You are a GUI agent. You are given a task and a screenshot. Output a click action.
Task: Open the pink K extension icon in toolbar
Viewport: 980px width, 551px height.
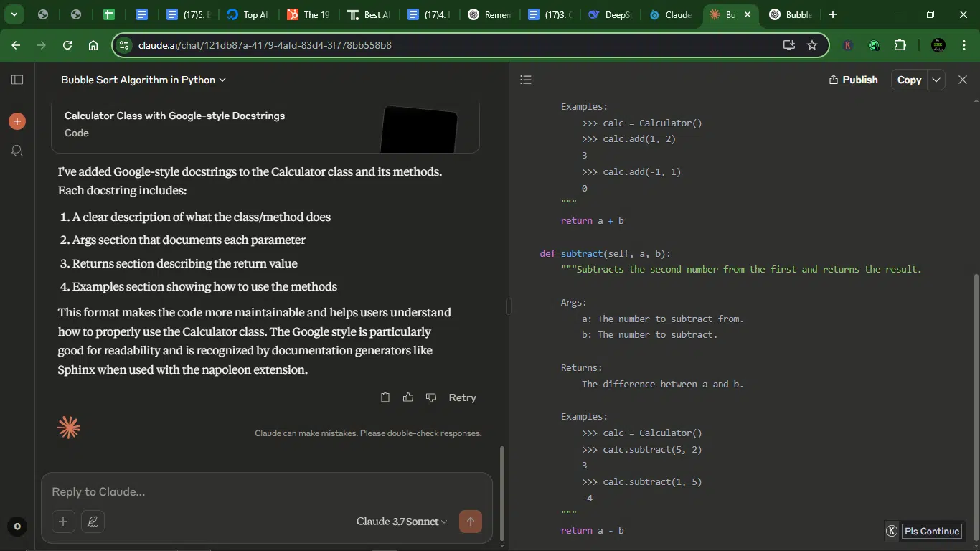point(848,45)
